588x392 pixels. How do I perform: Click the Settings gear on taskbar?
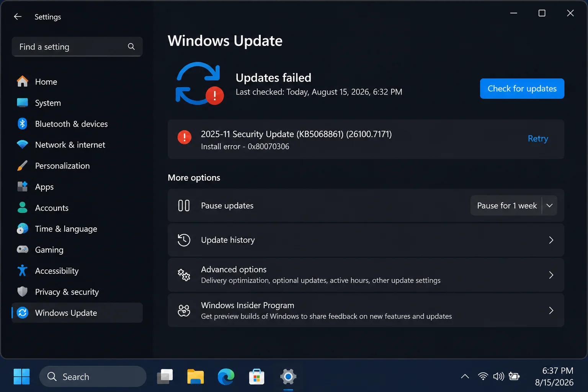coord(288,377)
